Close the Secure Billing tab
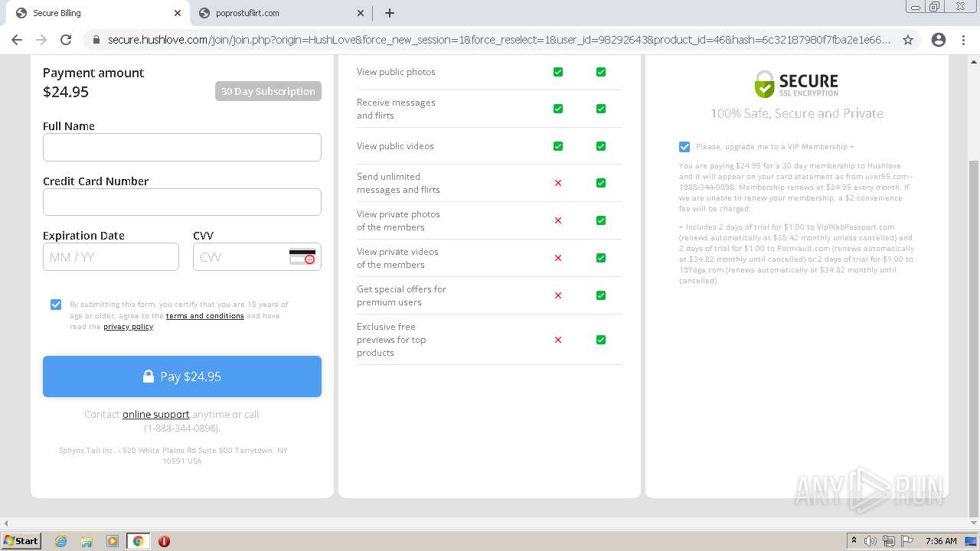 click(x=178, y=13)
